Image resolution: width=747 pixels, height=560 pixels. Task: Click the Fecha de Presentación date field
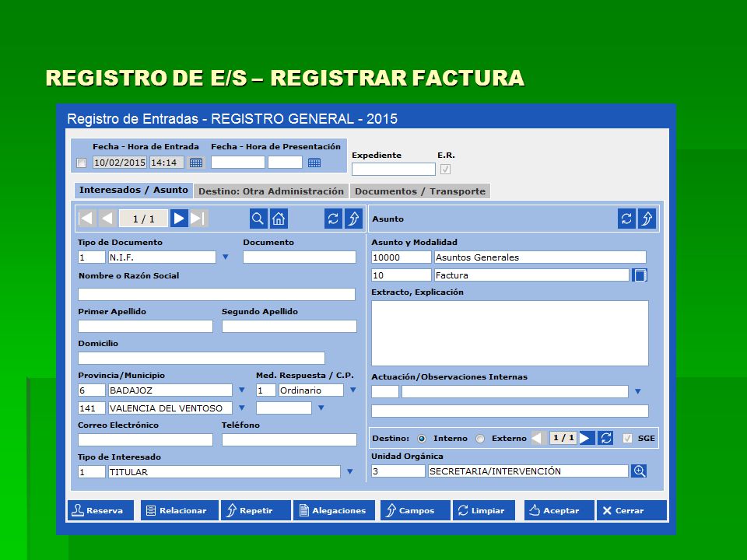coord(238,163)
